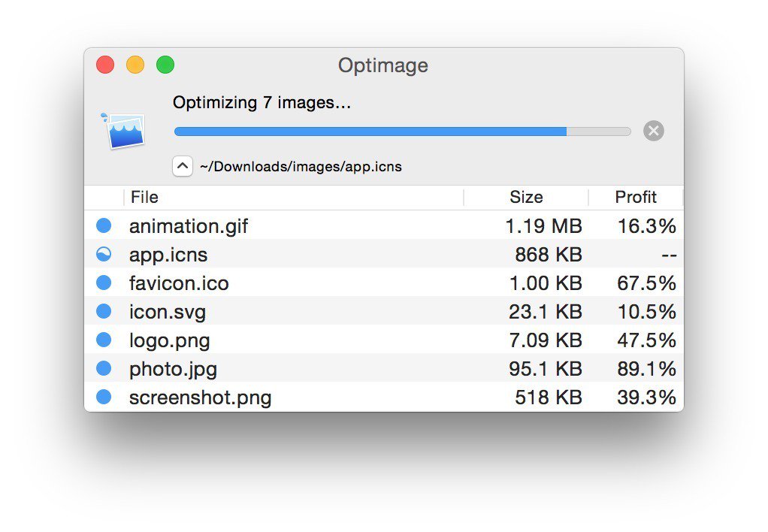Image resolution: width=768 pixels, height=532 pixels.
Task: Click the completed dot next to icon.svg
Action: coord(104,311)
